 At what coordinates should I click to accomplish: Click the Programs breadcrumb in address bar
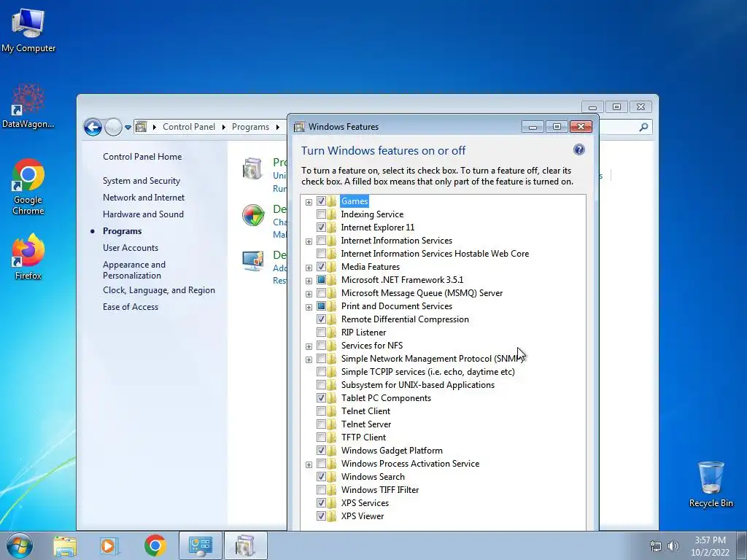(250, 127)
